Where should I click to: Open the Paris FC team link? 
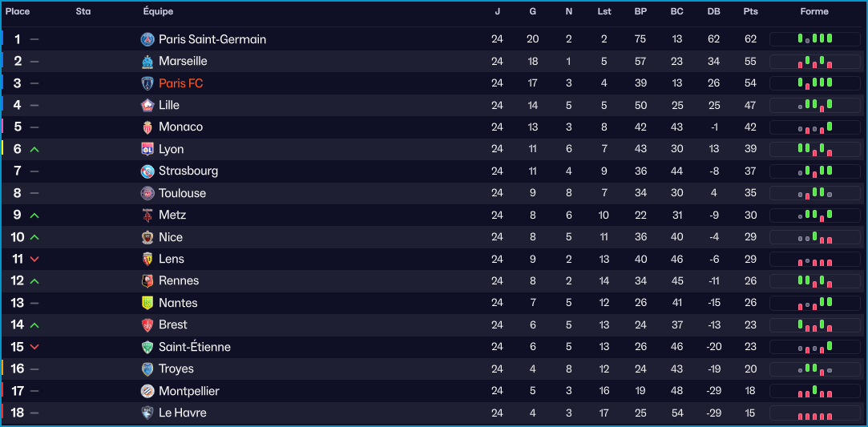click(180, 83)
